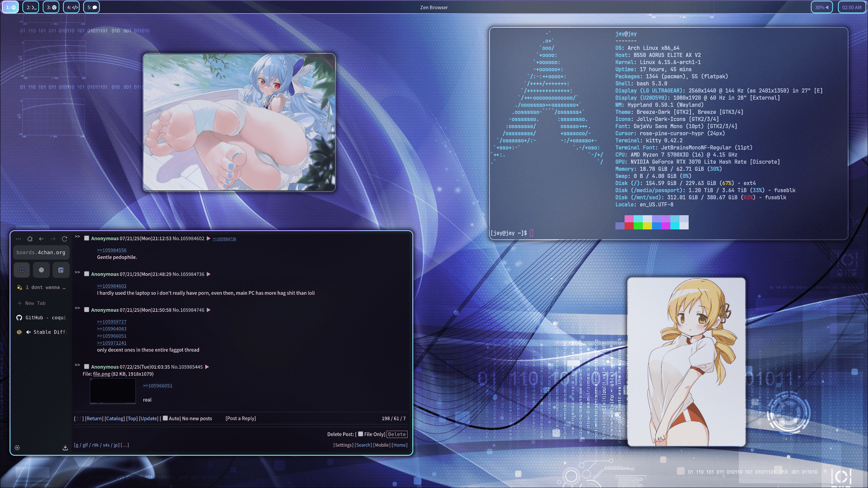
Task: Follow quote link >>105984556
Action: click(x=112, y=250)
